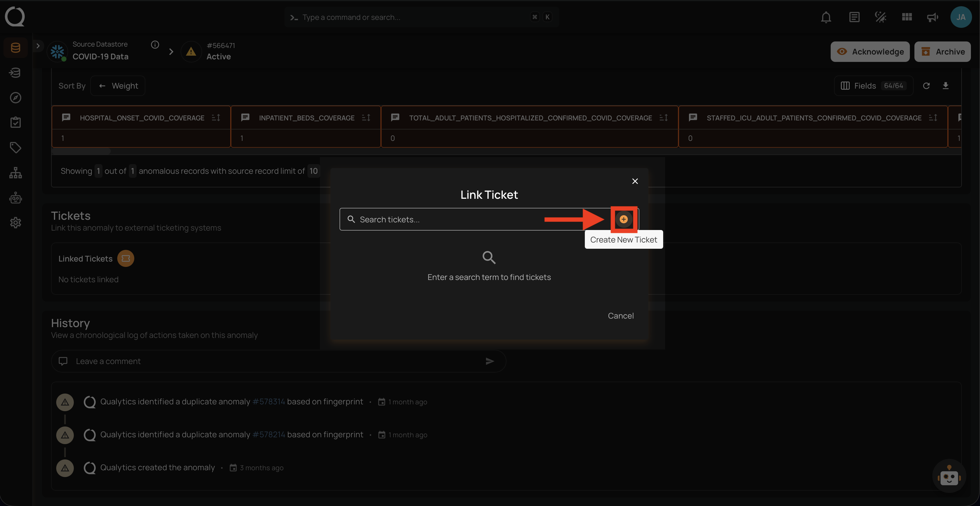Screen dimensions: 980x506
Task: Sort by INPATIENT_BEDS_COVERAGE column
Action: point(366,118)
